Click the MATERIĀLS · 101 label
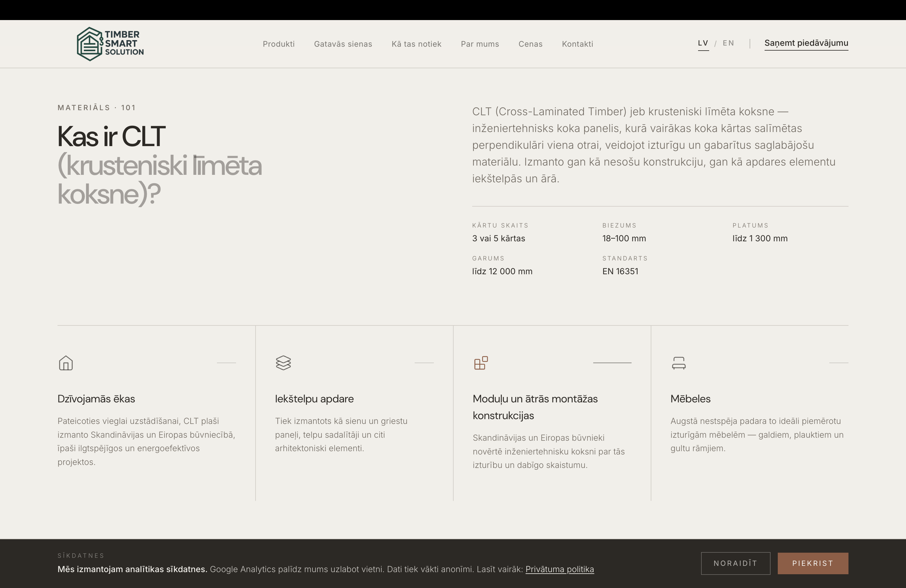Screen dimensions: 906x588 pos(97,108)
